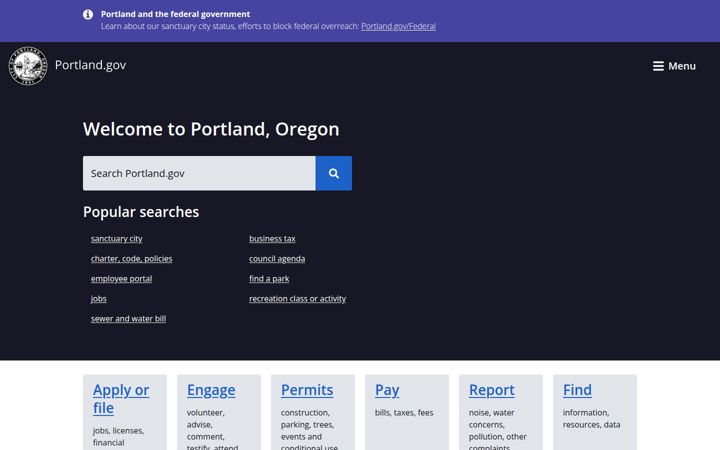Open the employee portal link
Image resolution: width=720 pixels, height=450 pixels.
click(121, 279)
